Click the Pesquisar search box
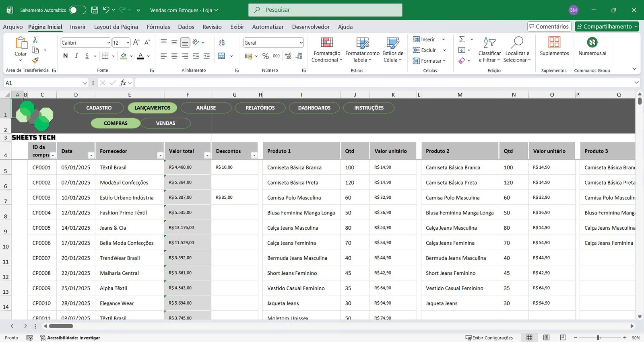Viewport: 644px width, 342px height. click(325, 10)
